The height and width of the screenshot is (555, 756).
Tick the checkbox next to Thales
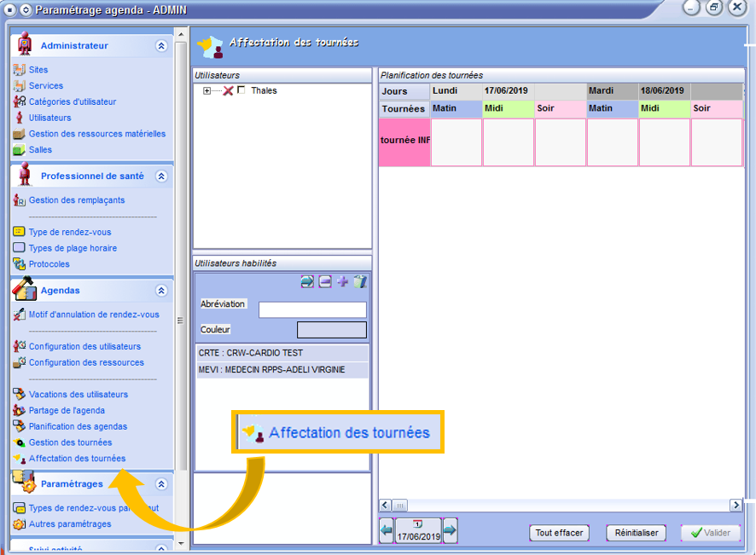[241, 90]
